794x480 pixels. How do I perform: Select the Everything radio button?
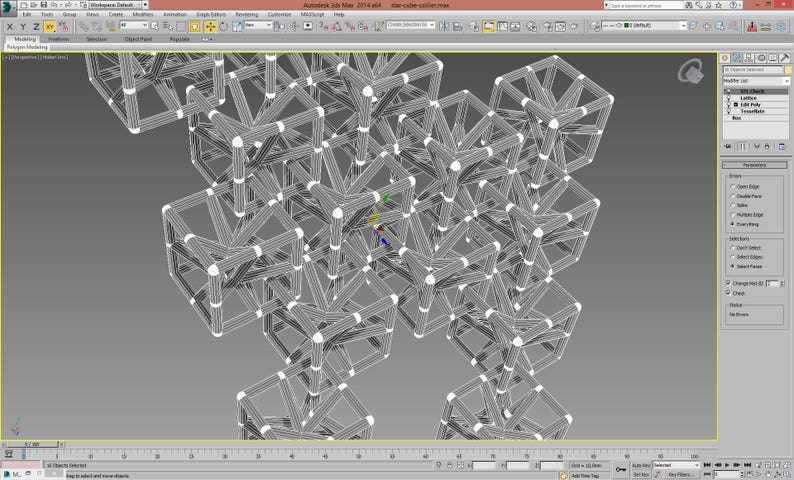coord(732,224)
